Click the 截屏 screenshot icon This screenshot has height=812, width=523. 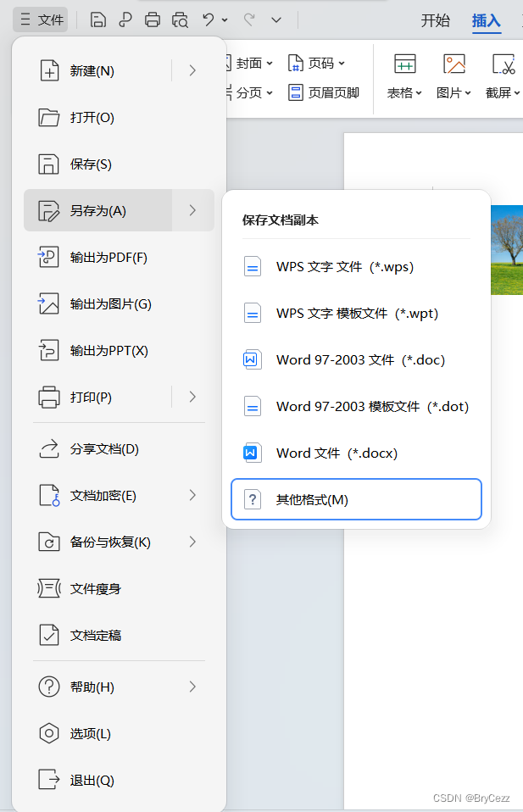point(504,64)
